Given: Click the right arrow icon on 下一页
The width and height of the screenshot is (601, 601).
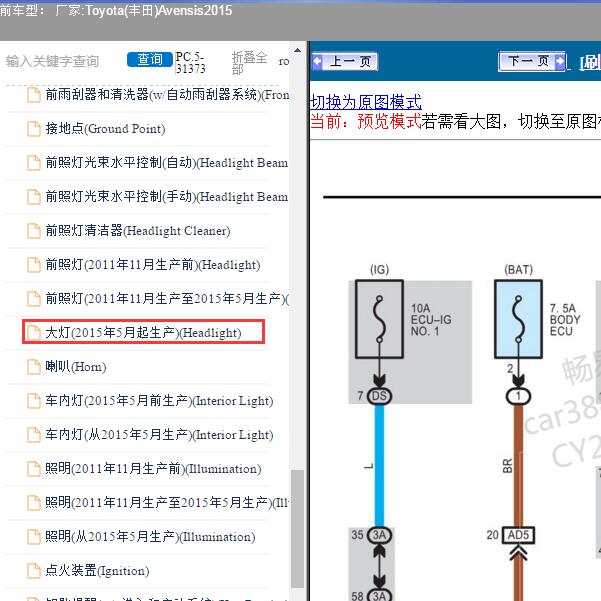Looking at the screenshot, I should 560,61.
